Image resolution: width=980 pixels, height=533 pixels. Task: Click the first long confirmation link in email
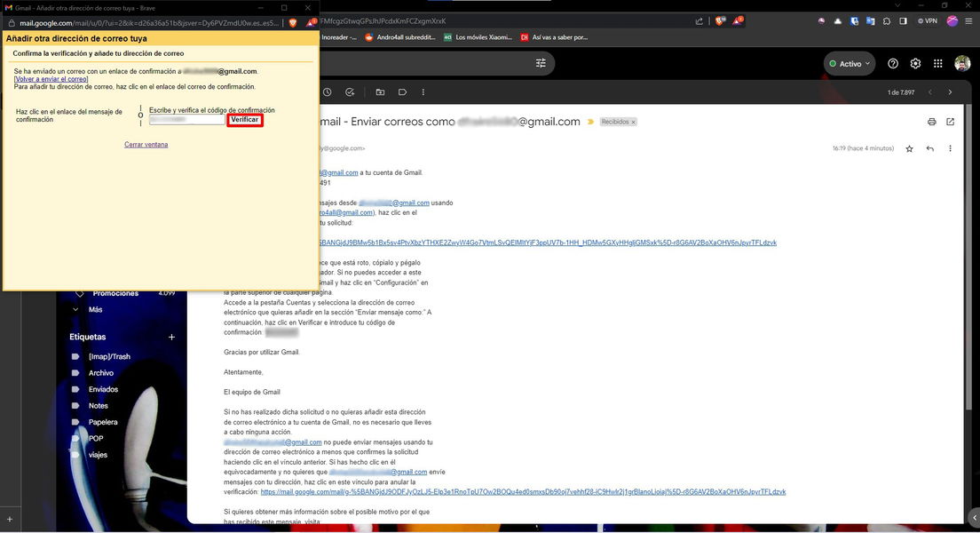click(x=548, y=243)
